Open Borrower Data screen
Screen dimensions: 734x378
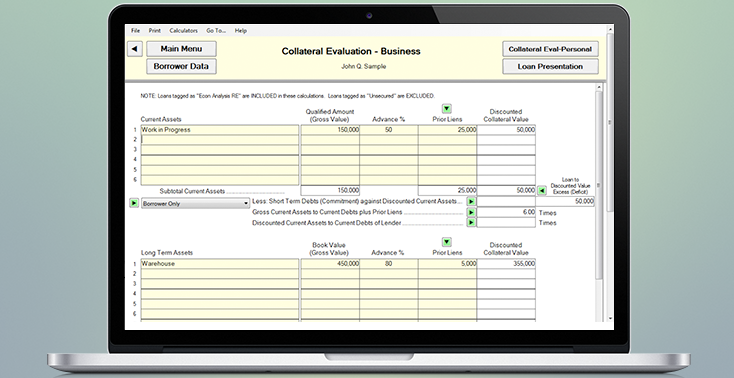181,66
